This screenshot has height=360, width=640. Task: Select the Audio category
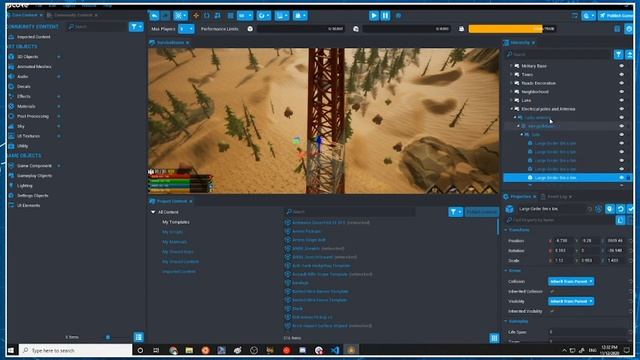pos(22,76)
